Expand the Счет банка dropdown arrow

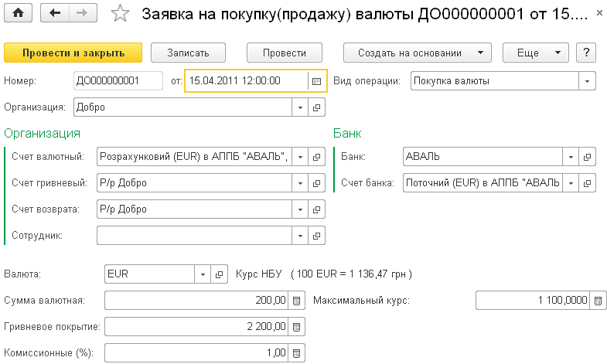(x=571, y=183)
